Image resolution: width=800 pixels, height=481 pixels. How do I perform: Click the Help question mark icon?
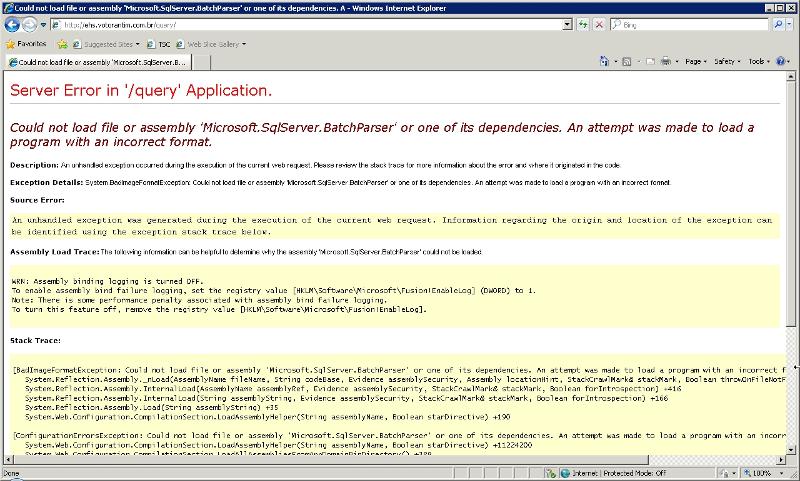781,61
